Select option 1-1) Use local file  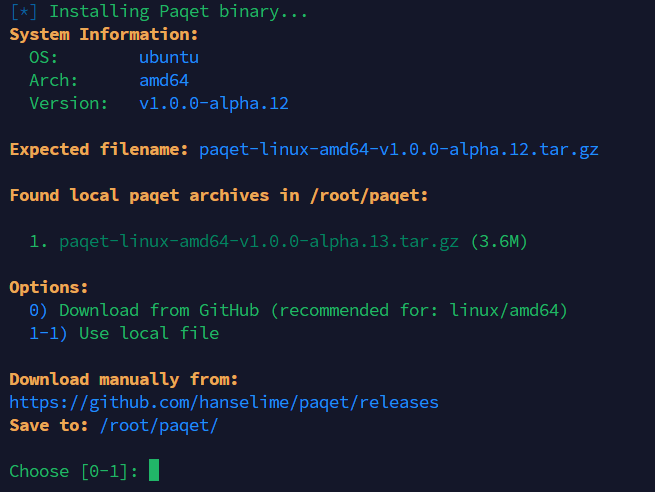coord(124,334)
